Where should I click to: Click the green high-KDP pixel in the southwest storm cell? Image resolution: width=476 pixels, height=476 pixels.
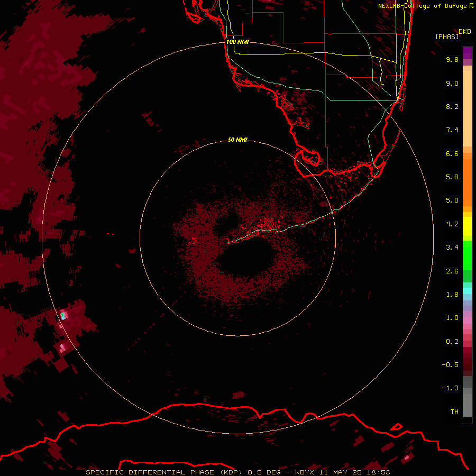pos(63,316)
